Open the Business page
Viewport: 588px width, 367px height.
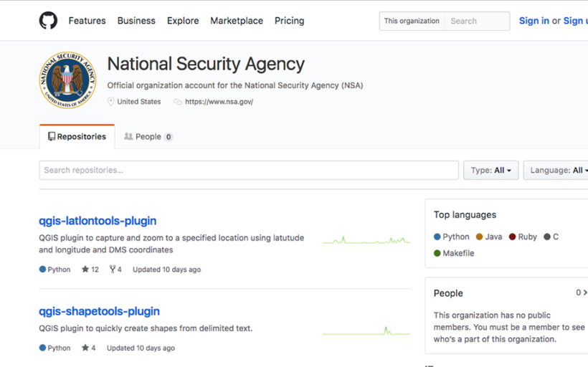(x=136, y=21)
